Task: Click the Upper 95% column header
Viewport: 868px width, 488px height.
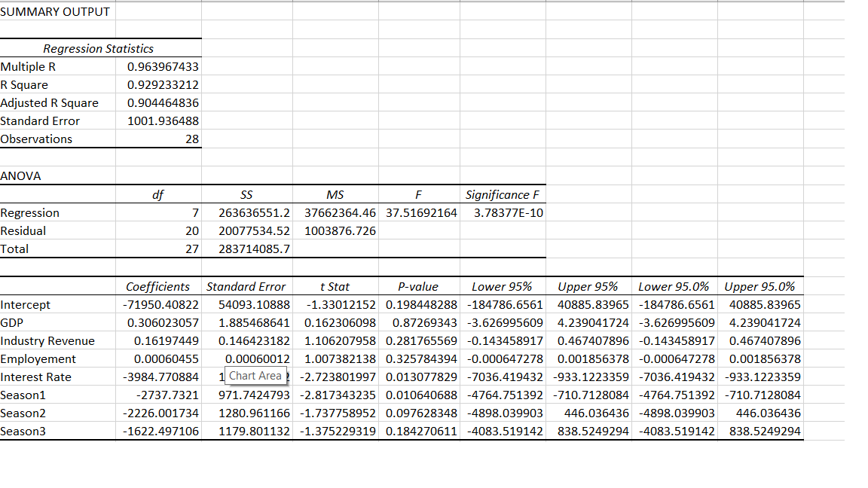Action: [588, 286]
